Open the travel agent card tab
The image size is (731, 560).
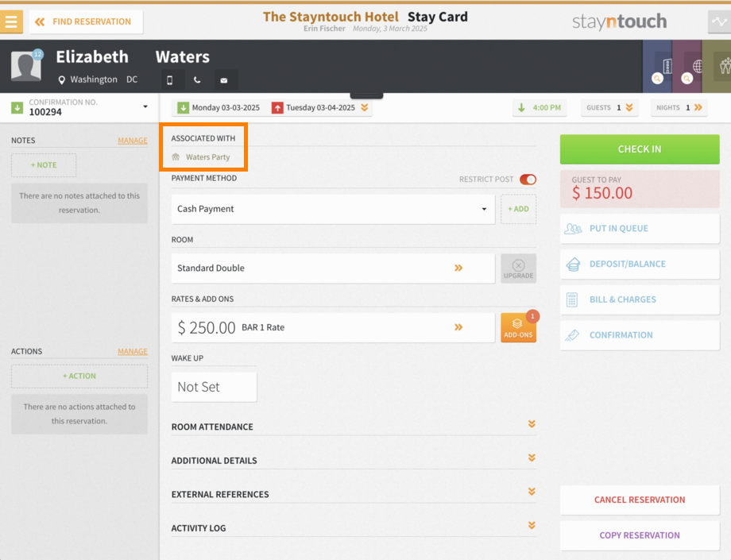[687, 66]
